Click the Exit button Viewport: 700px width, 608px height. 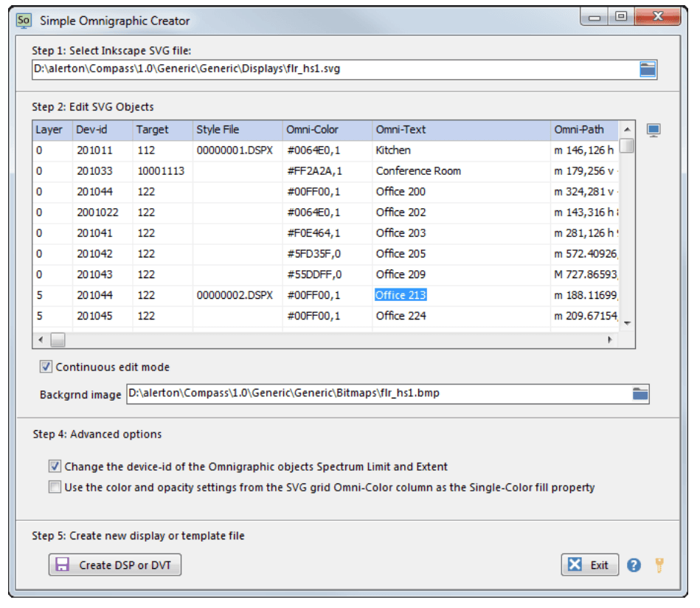(589, 565)
